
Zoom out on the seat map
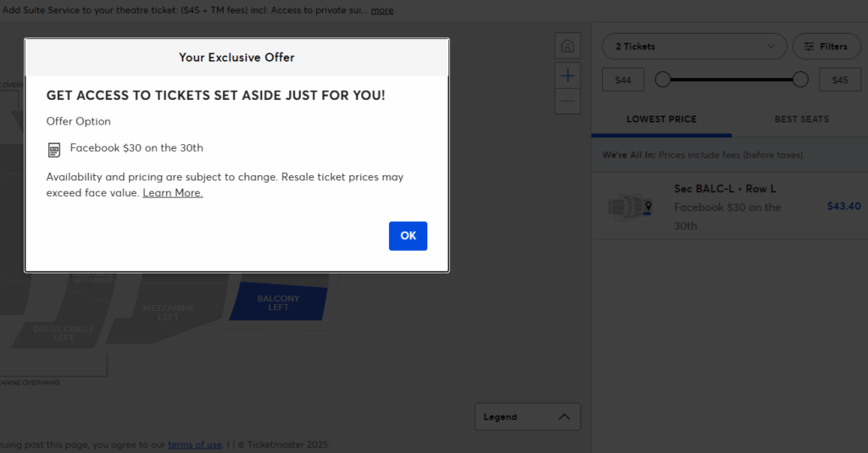pyautogui.click(x=567, y=102)
